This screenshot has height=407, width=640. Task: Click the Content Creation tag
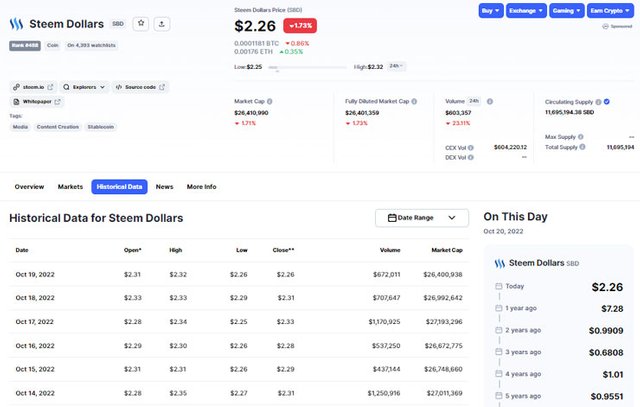pyautogui.click(x=58, y=127)
